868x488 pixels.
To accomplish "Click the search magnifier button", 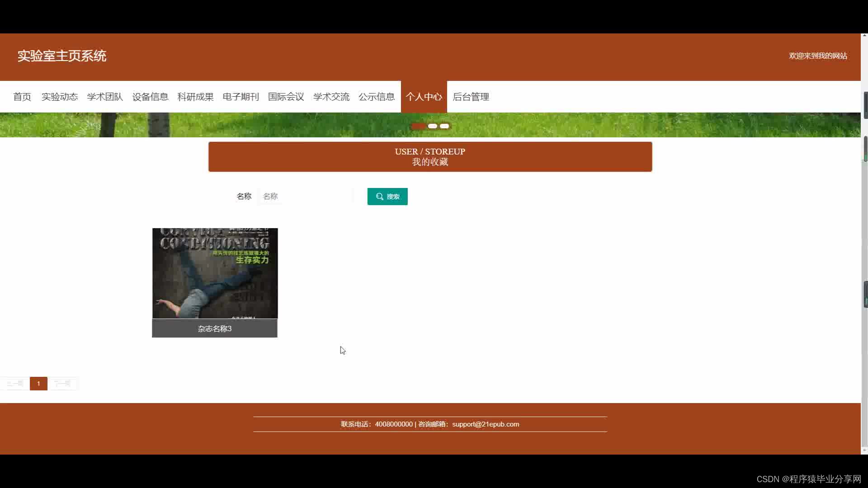I will pos(387,197).
